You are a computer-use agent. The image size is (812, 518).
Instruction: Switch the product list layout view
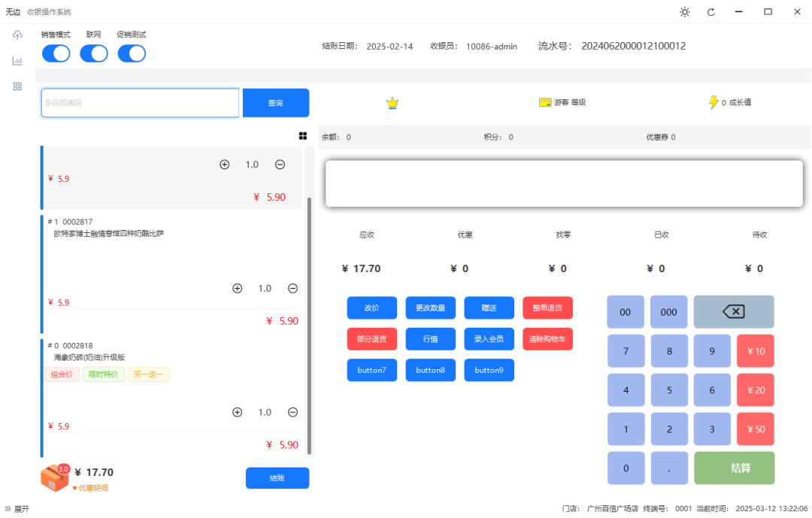point(303,135)
